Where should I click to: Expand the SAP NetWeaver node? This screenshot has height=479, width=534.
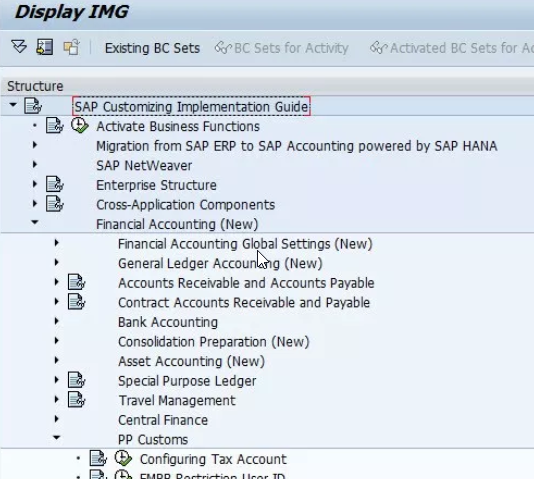(x=35, y=164)
